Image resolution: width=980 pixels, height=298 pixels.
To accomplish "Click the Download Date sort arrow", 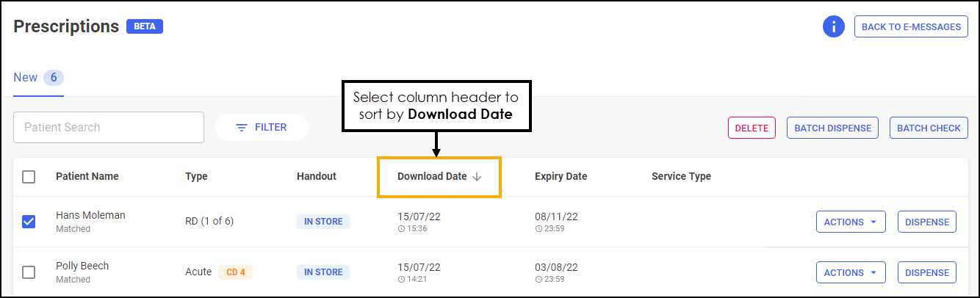I will [x=477, y=177].
